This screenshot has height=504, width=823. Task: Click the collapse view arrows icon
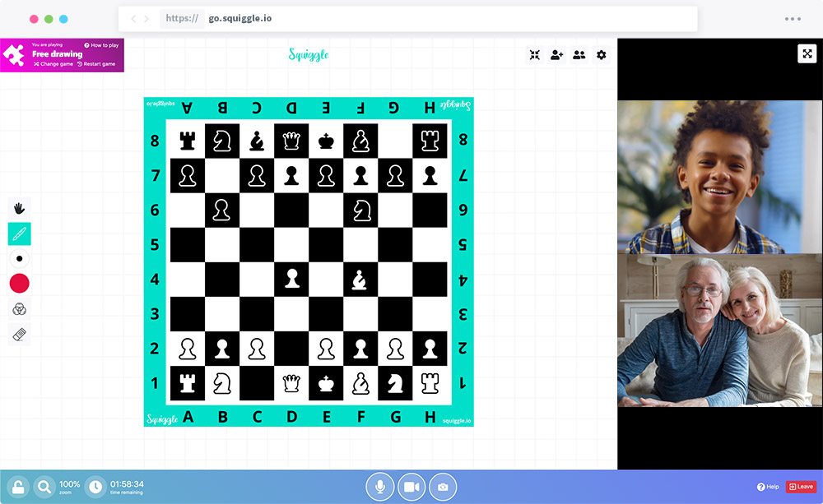(535, 55)
